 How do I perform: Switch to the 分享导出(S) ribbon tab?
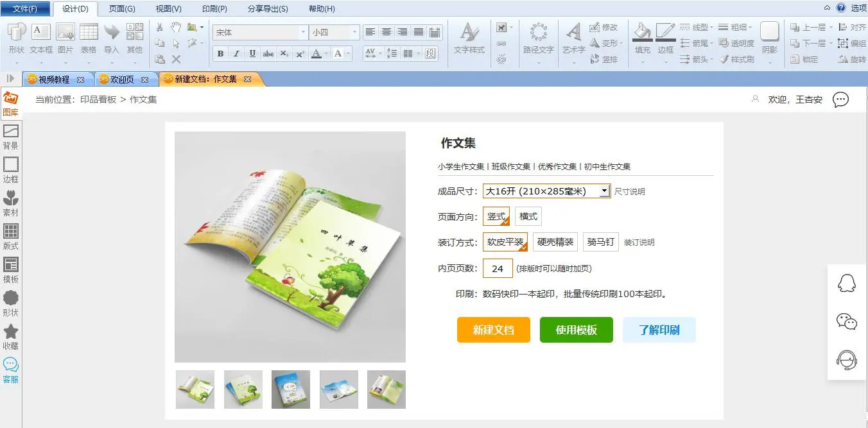coord(268,9)
